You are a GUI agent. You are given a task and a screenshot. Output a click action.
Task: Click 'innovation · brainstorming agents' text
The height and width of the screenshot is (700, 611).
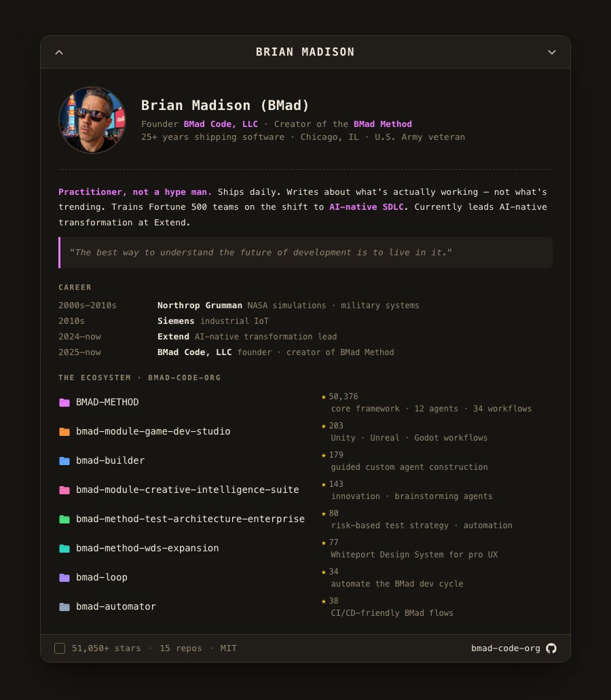coord(411,496)
